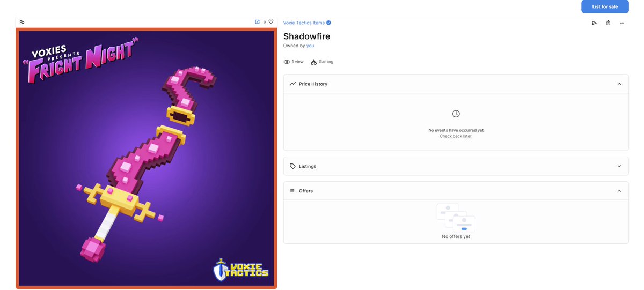Viewport: 644px width, 290px height.
Task: Collapse the Offers section chevron
Action: 619,191
